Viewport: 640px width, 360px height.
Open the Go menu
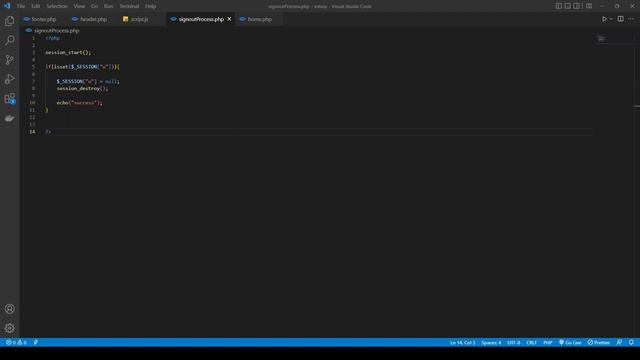pos(94,6)
